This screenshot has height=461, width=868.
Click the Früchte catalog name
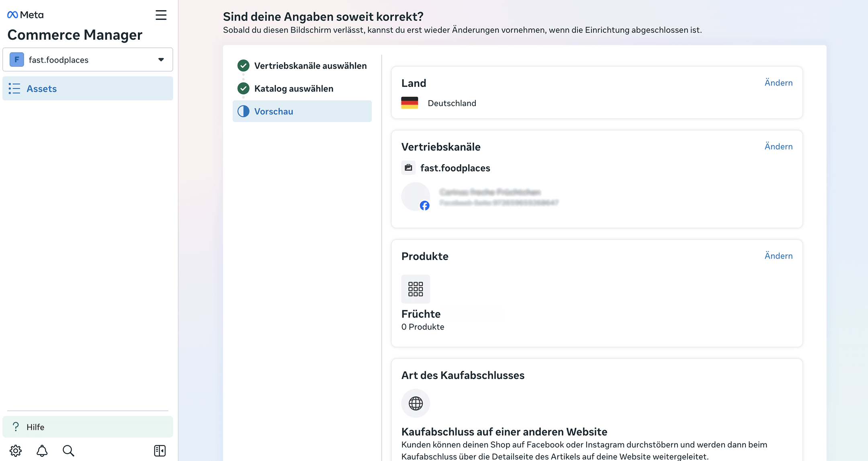[x=421, y=314]
